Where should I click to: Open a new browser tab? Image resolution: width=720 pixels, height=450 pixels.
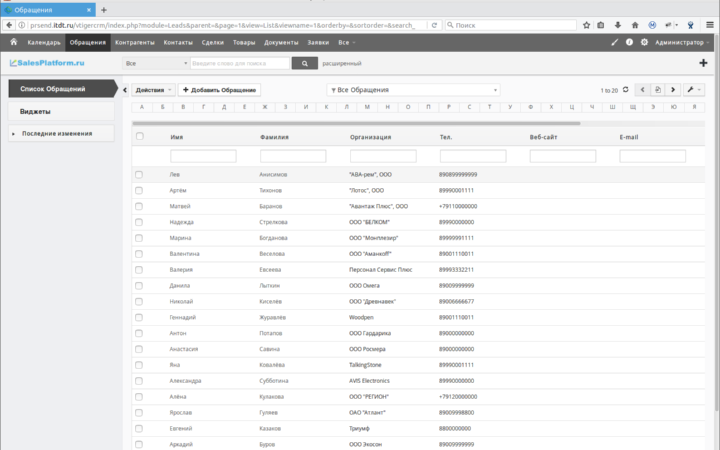coord(104,10)
